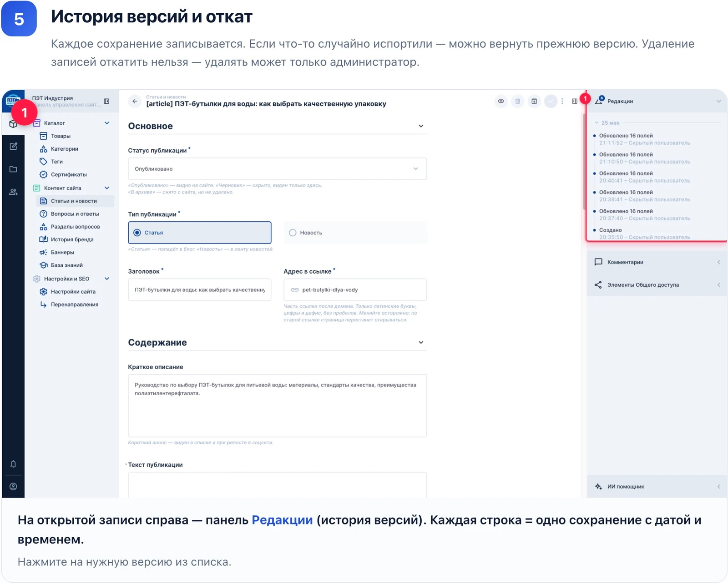Collapse the left navigation panel icon
The width and height of the screenshot is (728, 585).
pyautogui.click(x=106, y=101)
